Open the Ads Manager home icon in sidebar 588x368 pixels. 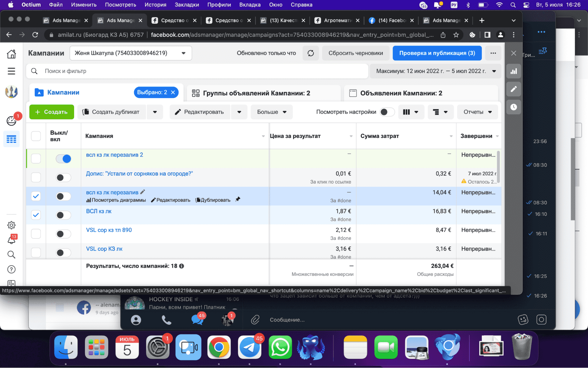[x=11, y=54]
